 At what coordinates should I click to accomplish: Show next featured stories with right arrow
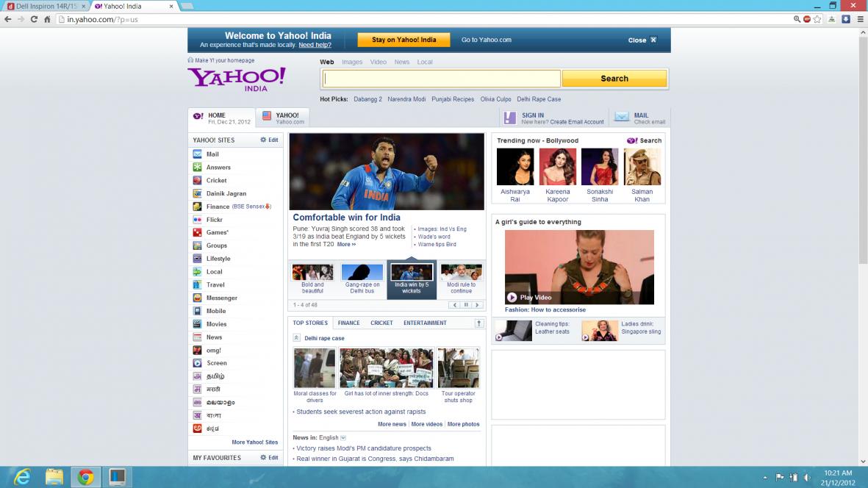pos(477,305)
